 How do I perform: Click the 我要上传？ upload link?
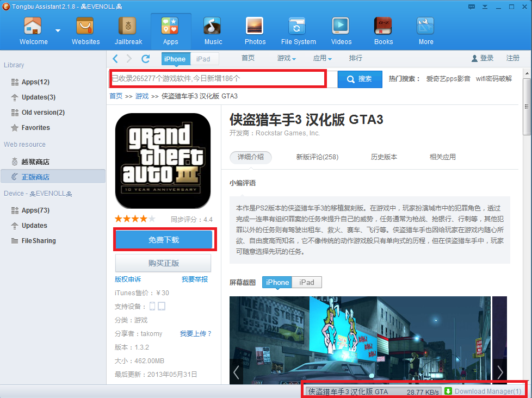(x=196, y=334)
